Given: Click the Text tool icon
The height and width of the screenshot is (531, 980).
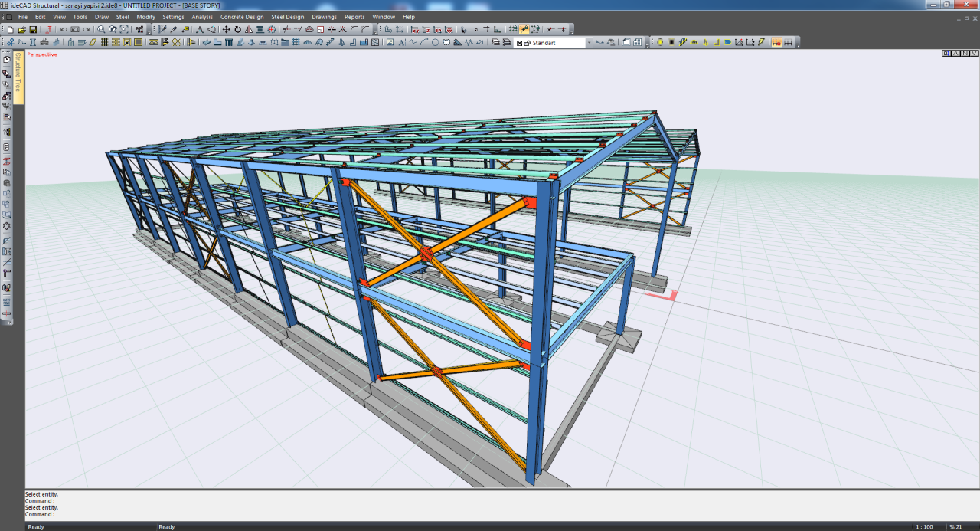Looking at the screenshot, I should tap(400, 43).
